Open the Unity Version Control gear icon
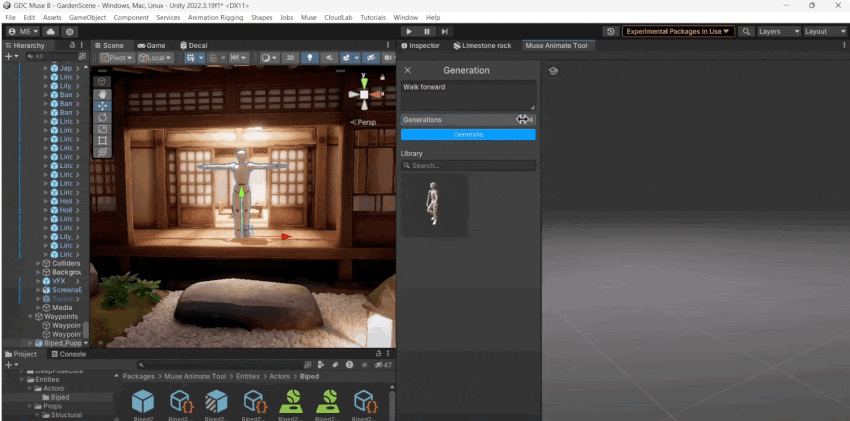Image resolution: width=850 pixels, height=421 pixels. point(70,31)
